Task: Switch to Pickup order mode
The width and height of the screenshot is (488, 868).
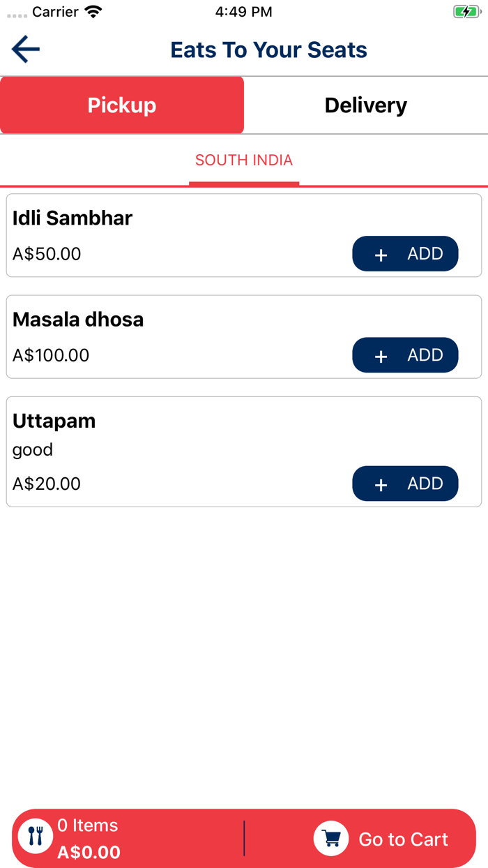Action: [x=122, y=105]
